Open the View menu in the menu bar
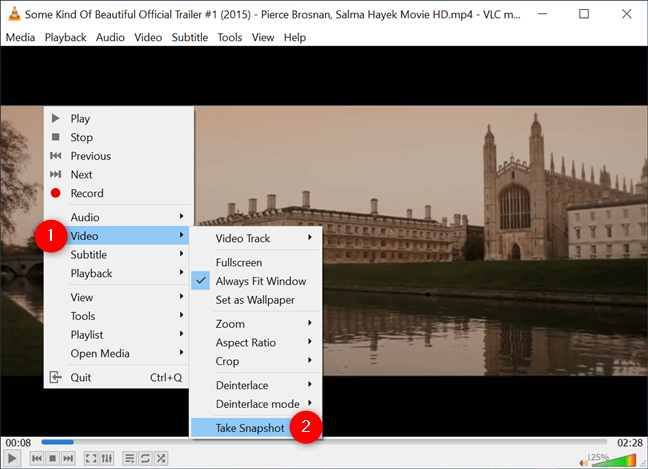648x469 pixels. coord(263,37)
